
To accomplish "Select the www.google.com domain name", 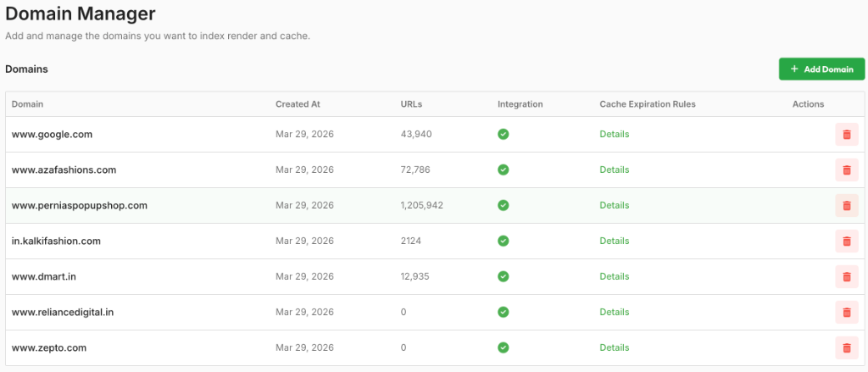I will (x=52, y=134).
